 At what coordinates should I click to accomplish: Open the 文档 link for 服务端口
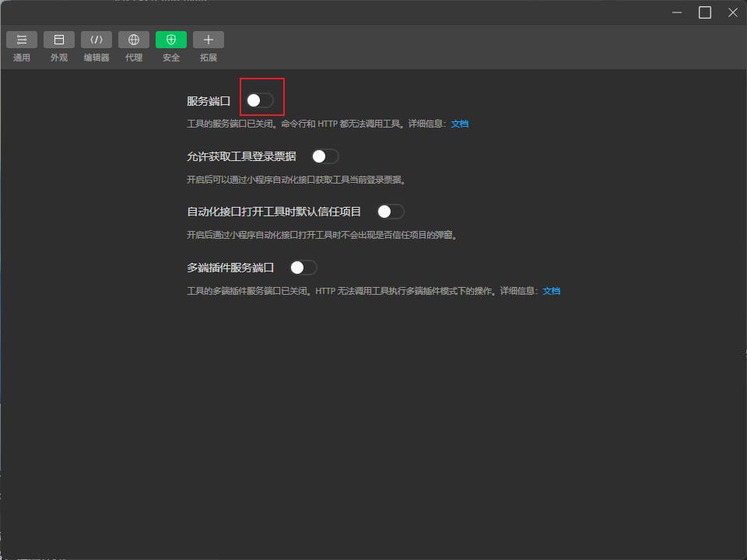[460, 124]
